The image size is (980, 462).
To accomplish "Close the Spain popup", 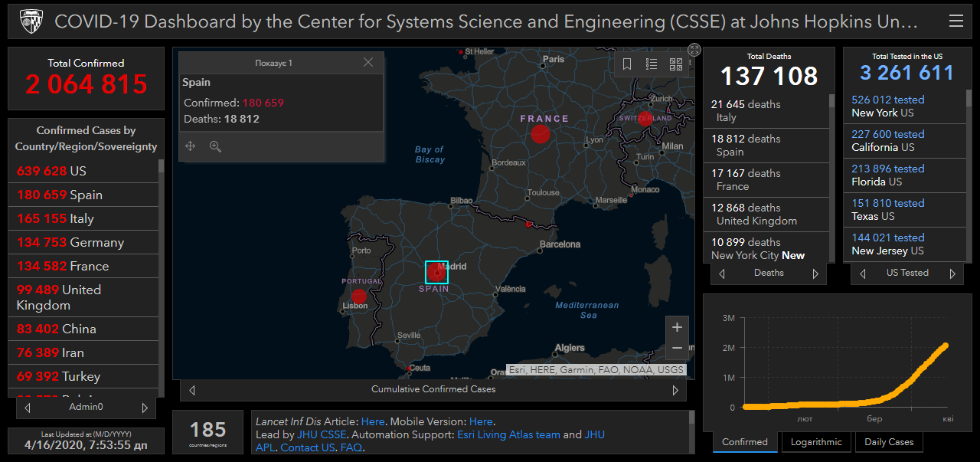I will click(368, 63).
